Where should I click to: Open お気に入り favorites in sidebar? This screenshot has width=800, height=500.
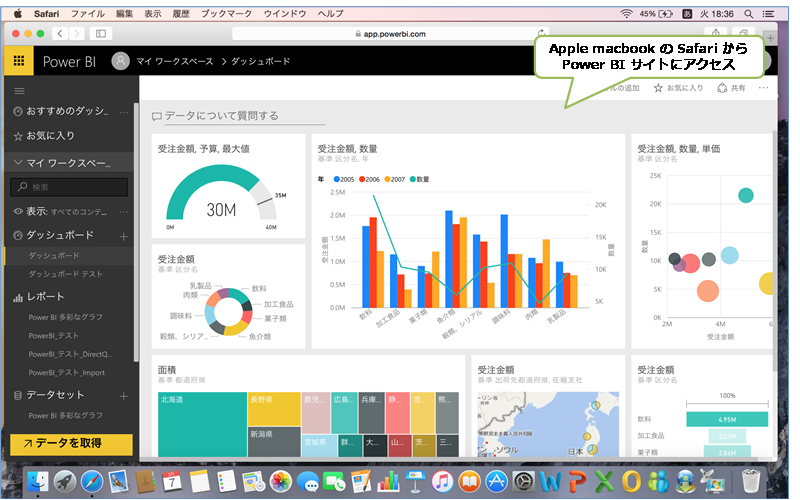click(x=50, y=136)
